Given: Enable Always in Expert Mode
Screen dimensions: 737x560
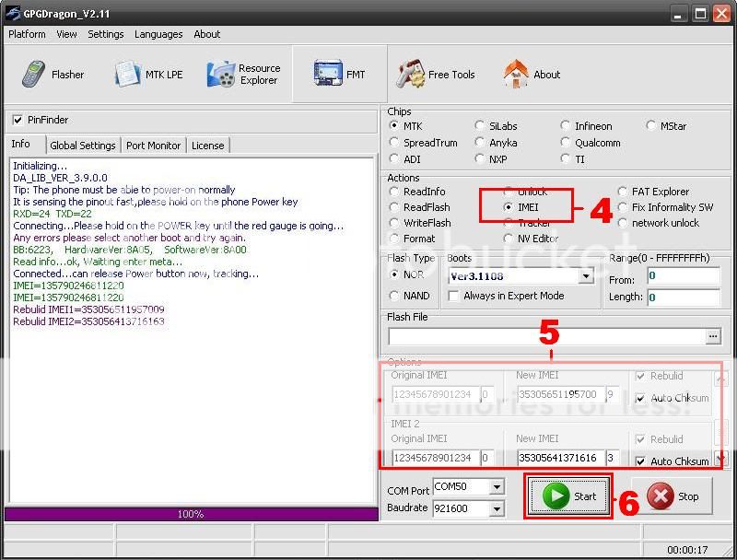Looking at the screenshot, I should point(453,296).
